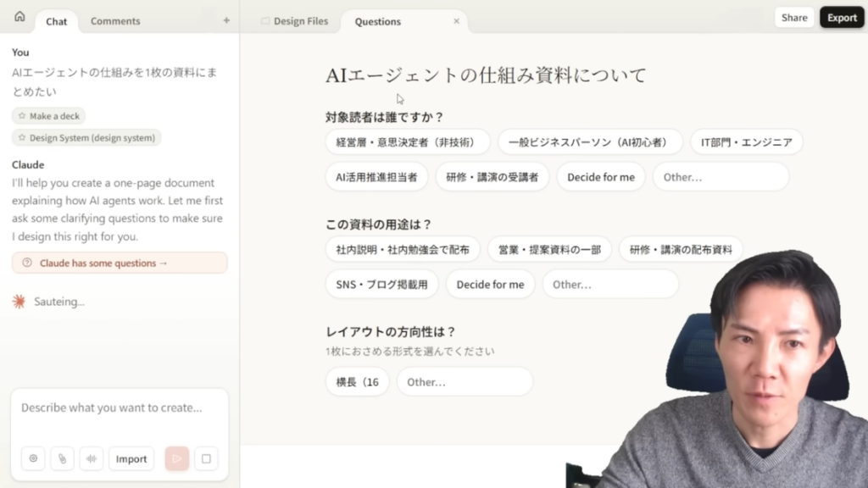Open Other... option under 対象読者は誰ですか
Screen dimensions: 868x488
(721, 176)
